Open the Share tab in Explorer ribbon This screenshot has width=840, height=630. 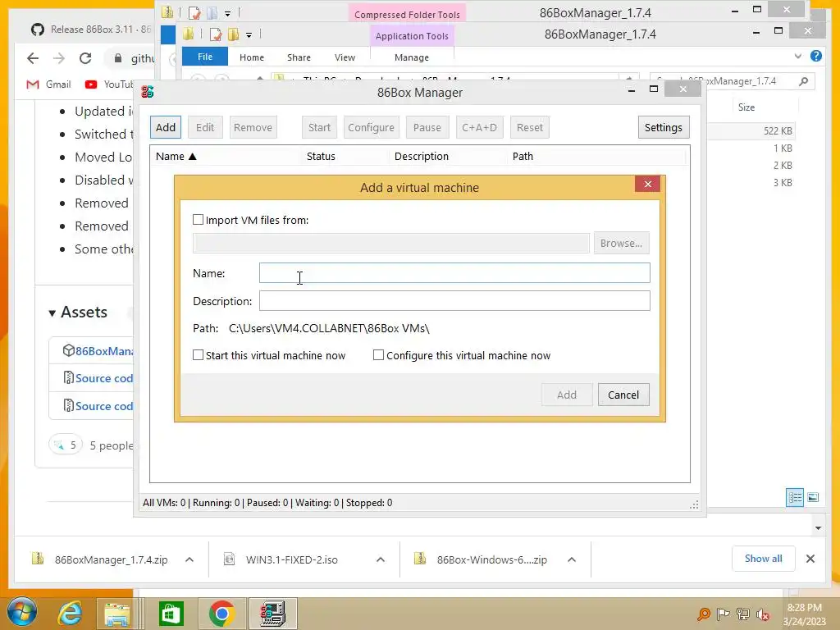click(299, 57)
